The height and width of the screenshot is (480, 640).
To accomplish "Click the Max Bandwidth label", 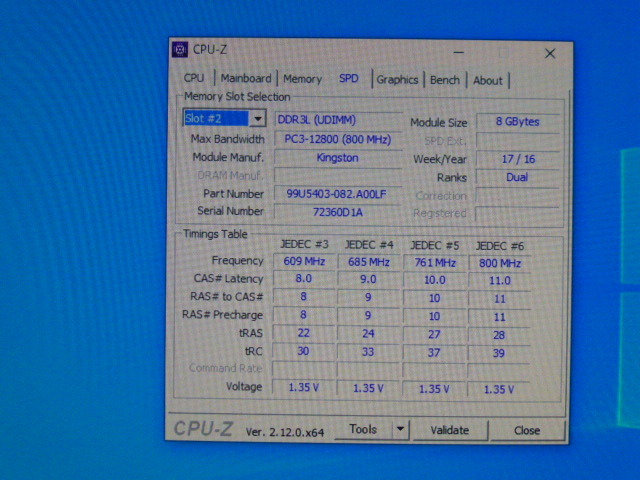I will [228, 139].
